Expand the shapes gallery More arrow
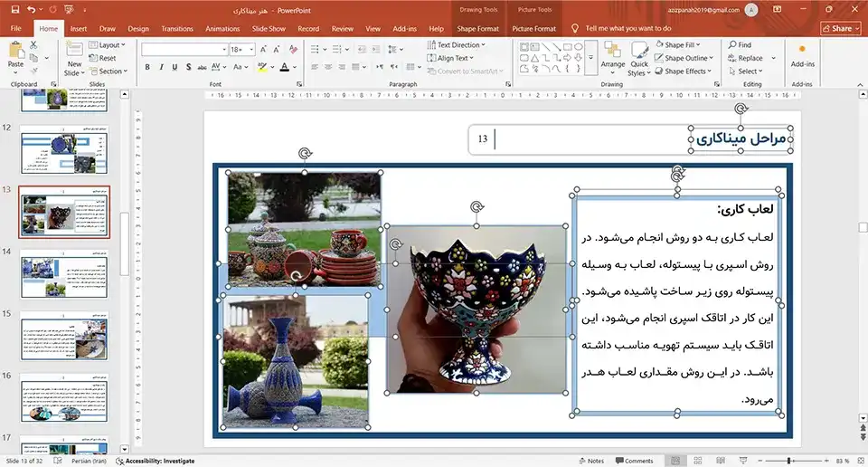 (x=590, y=57)
